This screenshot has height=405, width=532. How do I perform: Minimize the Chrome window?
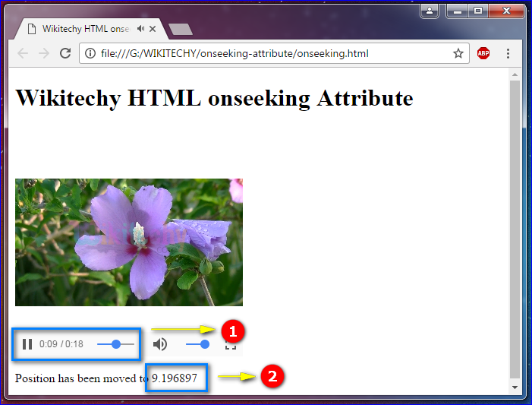click(x=458, y=11)
